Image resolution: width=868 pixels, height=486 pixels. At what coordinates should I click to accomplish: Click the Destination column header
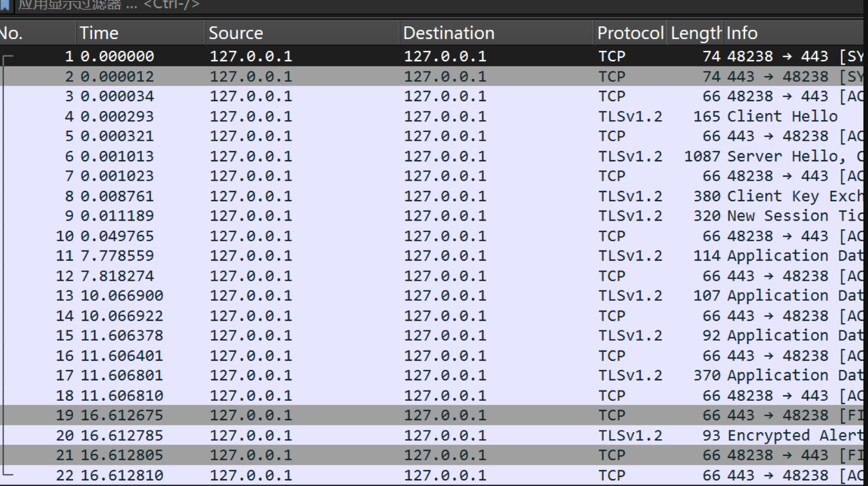point(449,33)
